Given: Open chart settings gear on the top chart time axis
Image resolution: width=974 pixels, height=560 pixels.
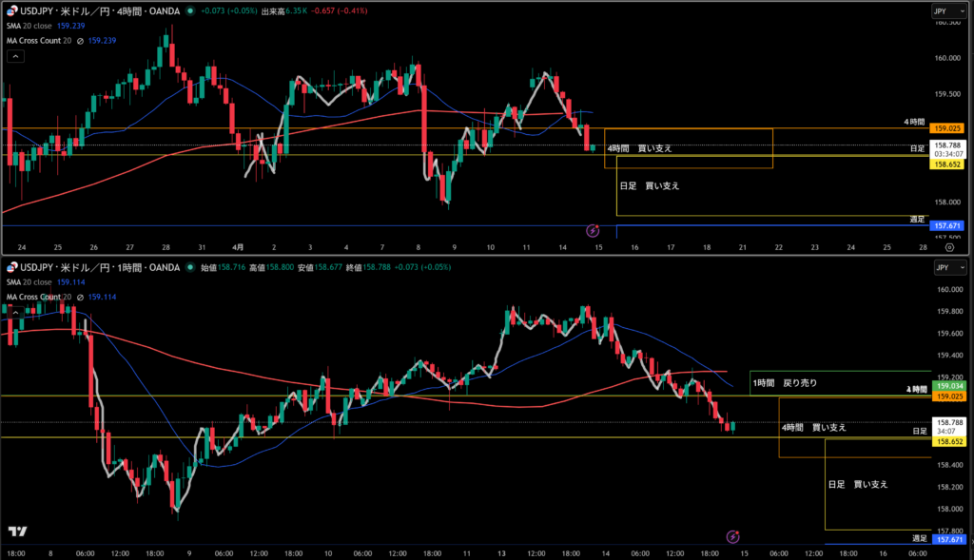Looking at the screenshot, I should tap(948, 246).
